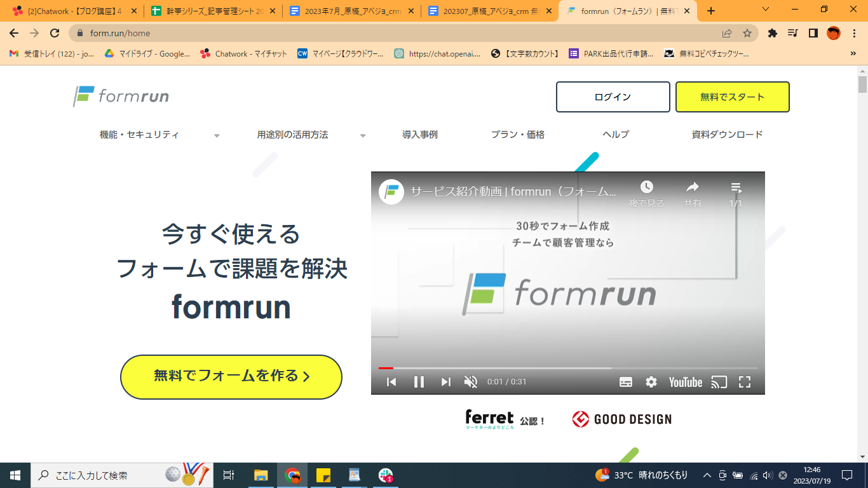Open Task View on the taskbar
Screen dimensions: 868x488
tap(229, 475)
